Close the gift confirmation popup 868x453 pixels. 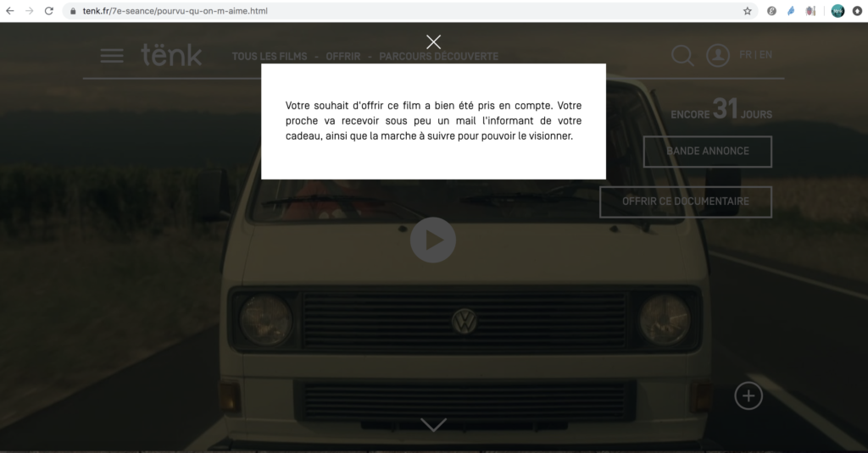(433, 42)
